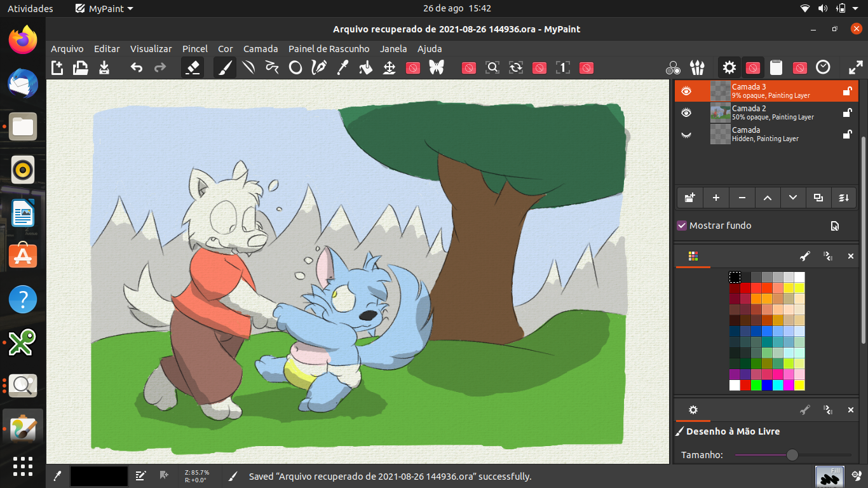
Task: Activate the Zoom view tool
Action: (x=492, y=67)
